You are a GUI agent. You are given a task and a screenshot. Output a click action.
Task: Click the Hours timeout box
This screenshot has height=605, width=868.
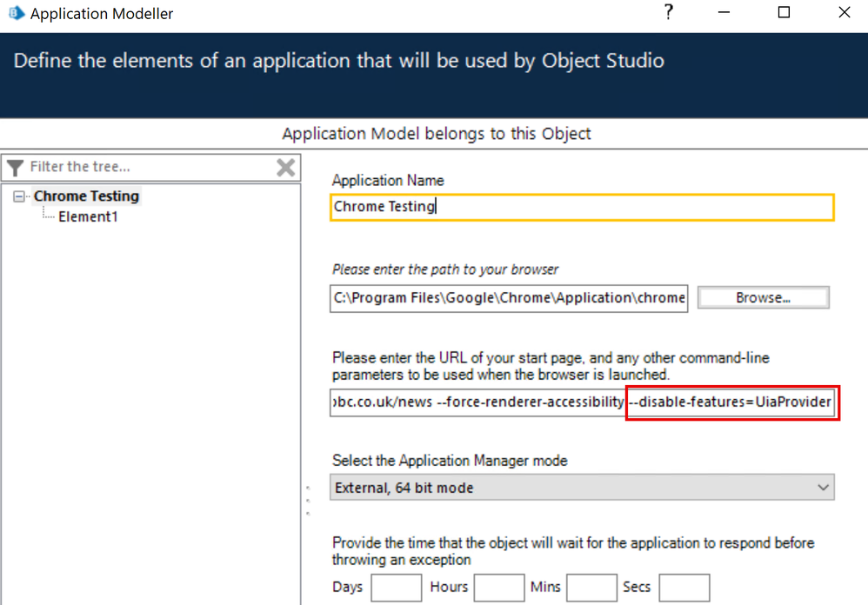coord(499,588)
